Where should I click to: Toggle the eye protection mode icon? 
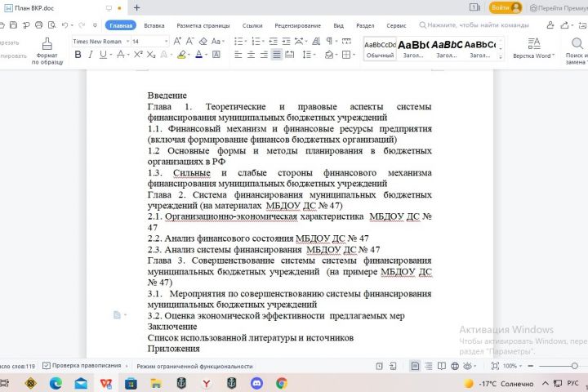point(467,366)
